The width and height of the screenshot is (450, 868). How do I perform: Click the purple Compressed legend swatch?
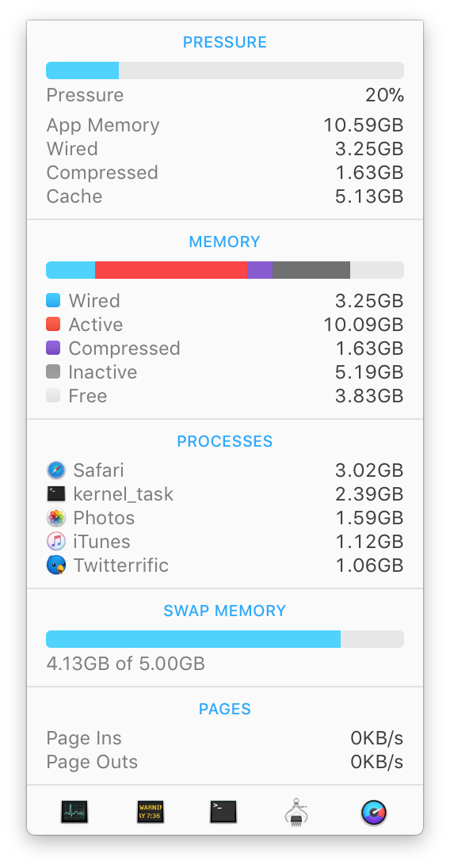(x=53, y=348)
